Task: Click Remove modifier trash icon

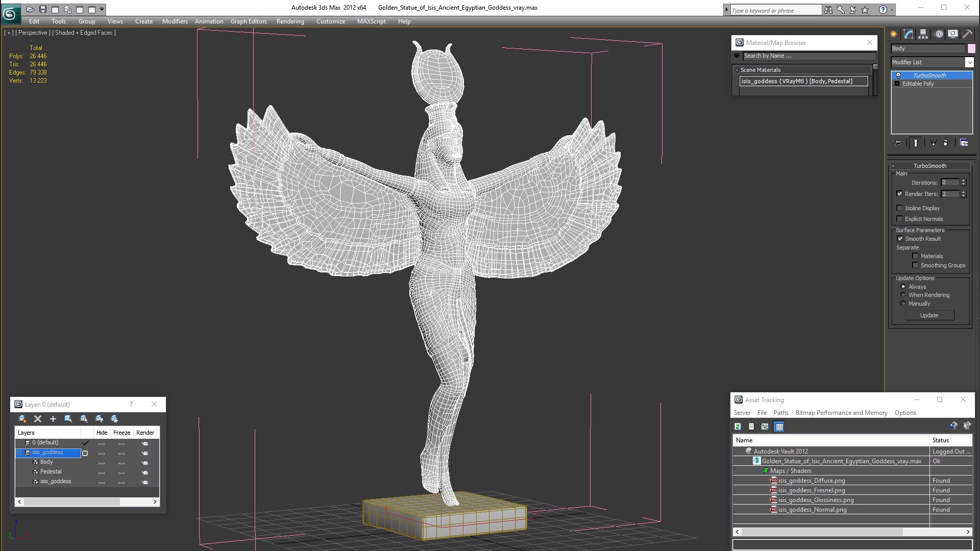Action: (x=945, y=143)
